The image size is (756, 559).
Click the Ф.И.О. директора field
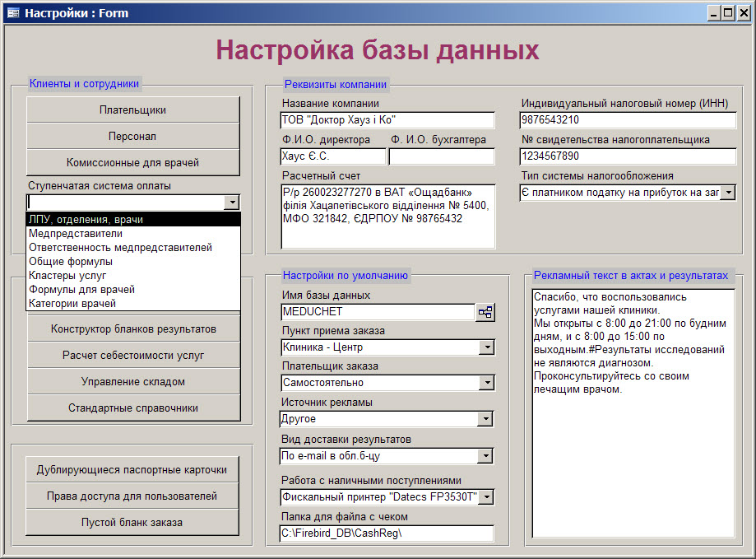333,156
